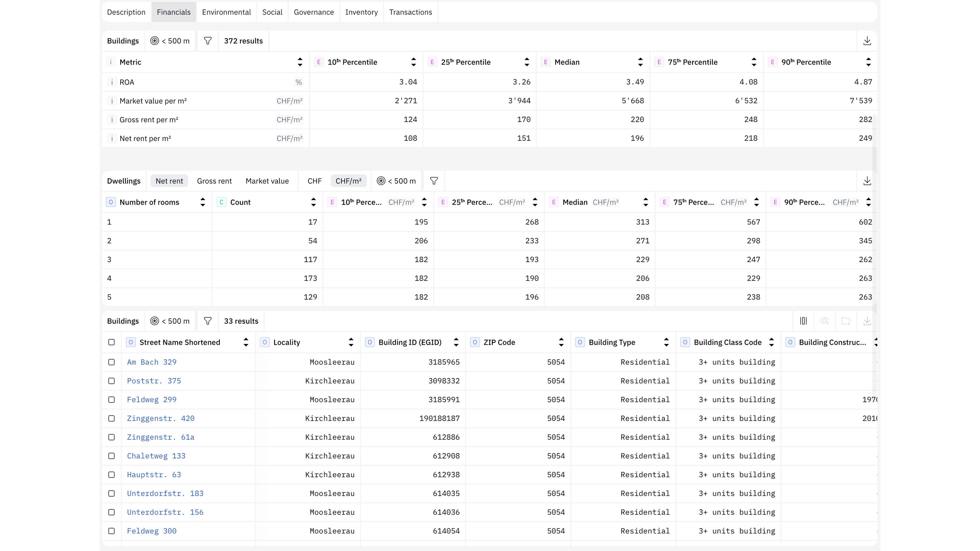980x551 pixels.
Task: Sort Dwellings by Count column
Action: point(313,202)
